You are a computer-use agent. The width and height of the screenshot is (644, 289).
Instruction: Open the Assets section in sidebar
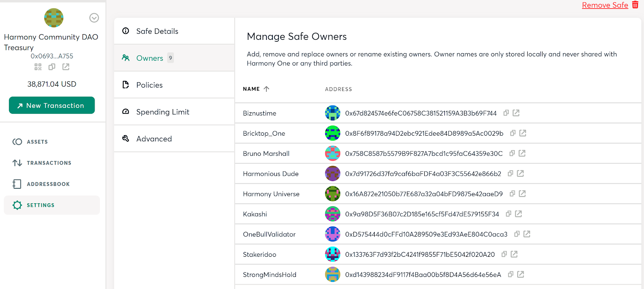(37, 142)
